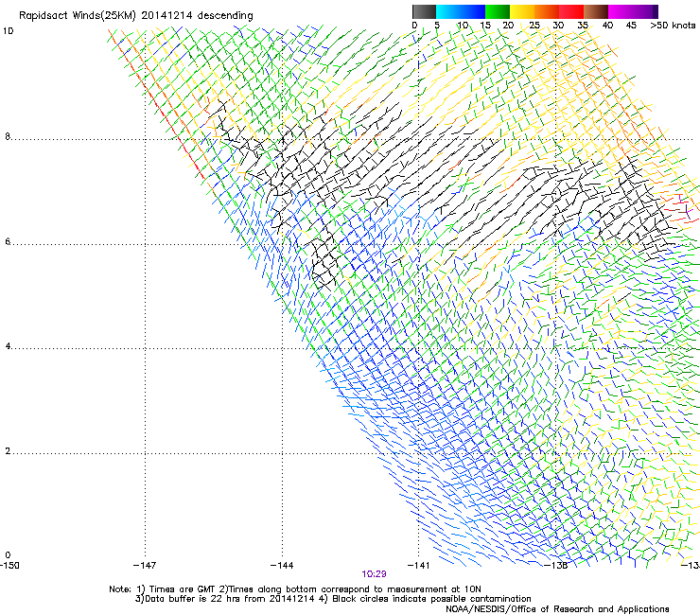Click longitude axis label '-141'
Viewport: 700px width, 615px height.
coord(419,566)
